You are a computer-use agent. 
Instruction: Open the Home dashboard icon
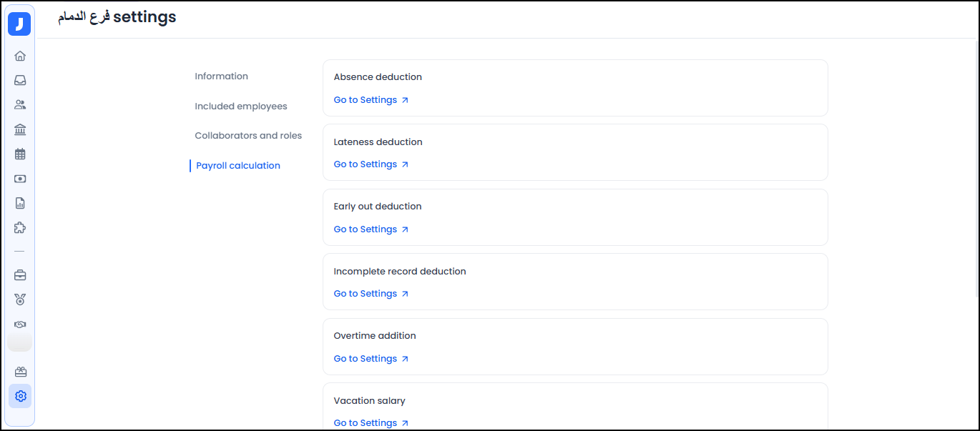coord(19,55)
